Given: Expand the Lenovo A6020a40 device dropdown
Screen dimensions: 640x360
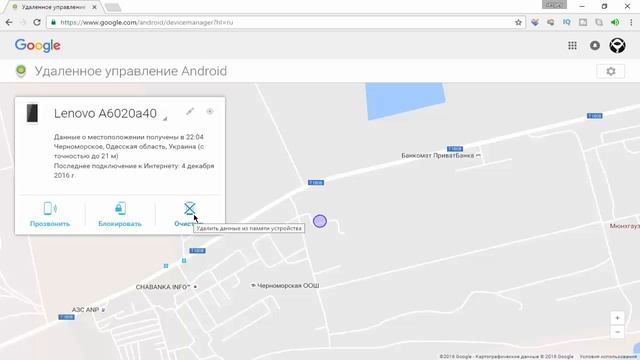Looking at the screenshot, I should pos(165,119).
